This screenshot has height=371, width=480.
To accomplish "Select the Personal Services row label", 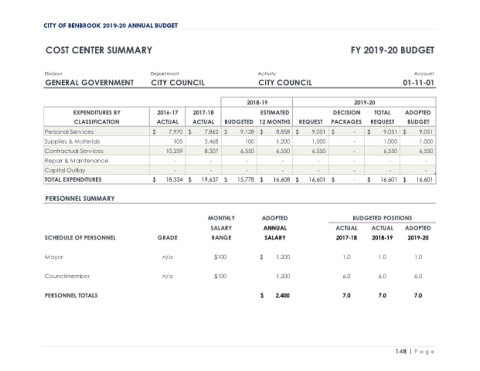I will pyautogui.click(x=69, y=132).
